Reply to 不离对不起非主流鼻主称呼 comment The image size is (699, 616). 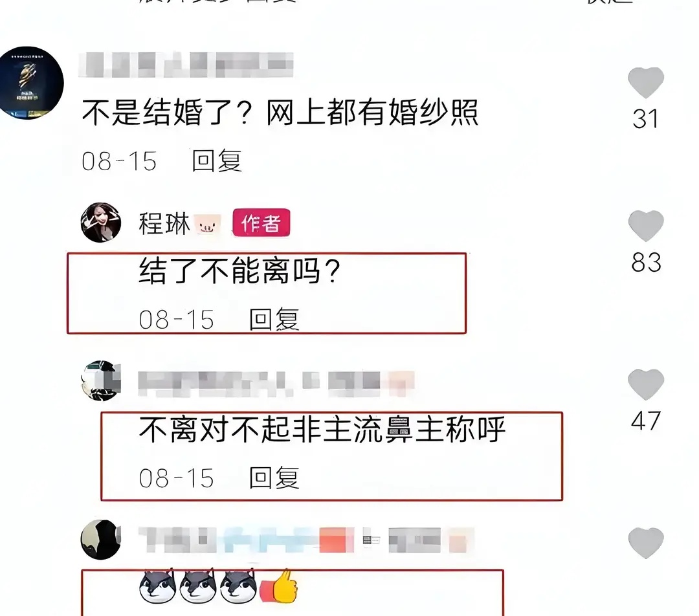(274, 478)
